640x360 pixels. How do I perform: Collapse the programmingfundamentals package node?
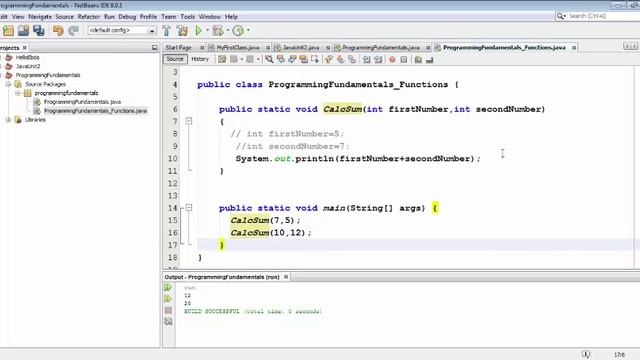tap(18, 93)
